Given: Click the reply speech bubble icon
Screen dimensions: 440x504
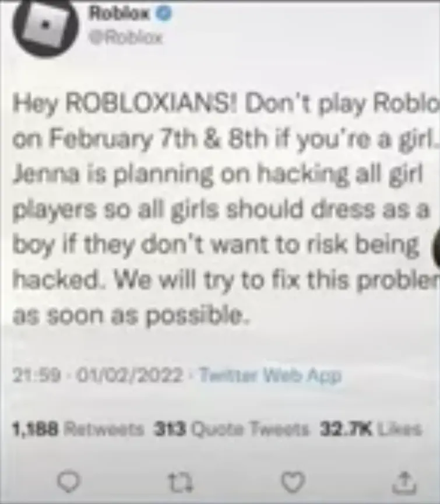Looking at the screenshot, I should tap(68, 482).
